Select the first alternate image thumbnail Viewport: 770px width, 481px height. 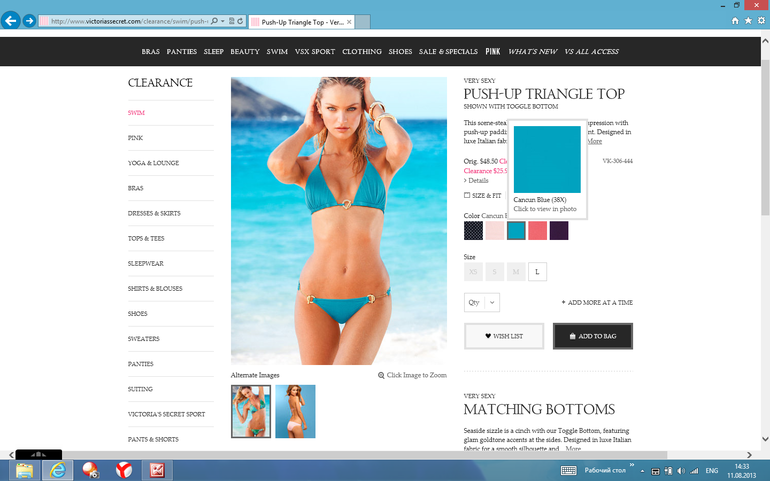pyautogui.click(x=251, y=412)
